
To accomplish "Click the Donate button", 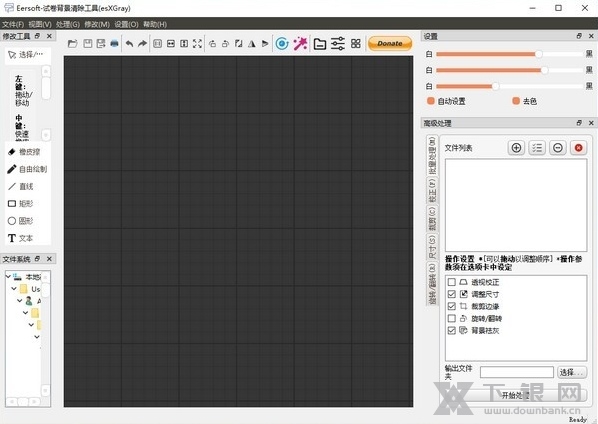I will pyautogui.click(x=390, y=43).
